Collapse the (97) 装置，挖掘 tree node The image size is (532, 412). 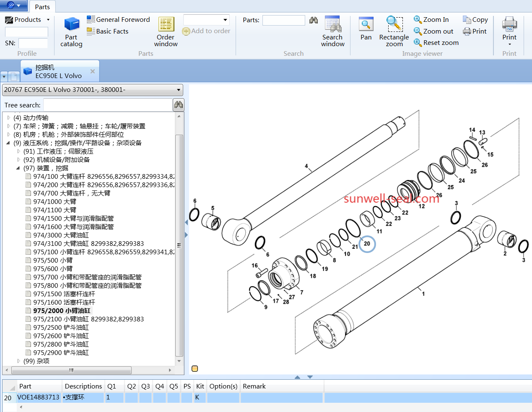[x=18, y=168]
